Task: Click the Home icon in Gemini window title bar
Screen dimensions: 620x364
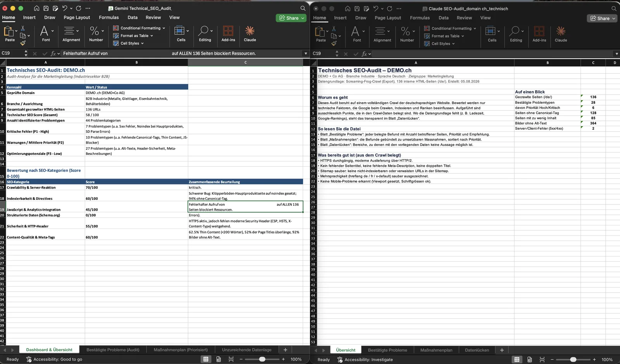Action: tap(36, 8)
